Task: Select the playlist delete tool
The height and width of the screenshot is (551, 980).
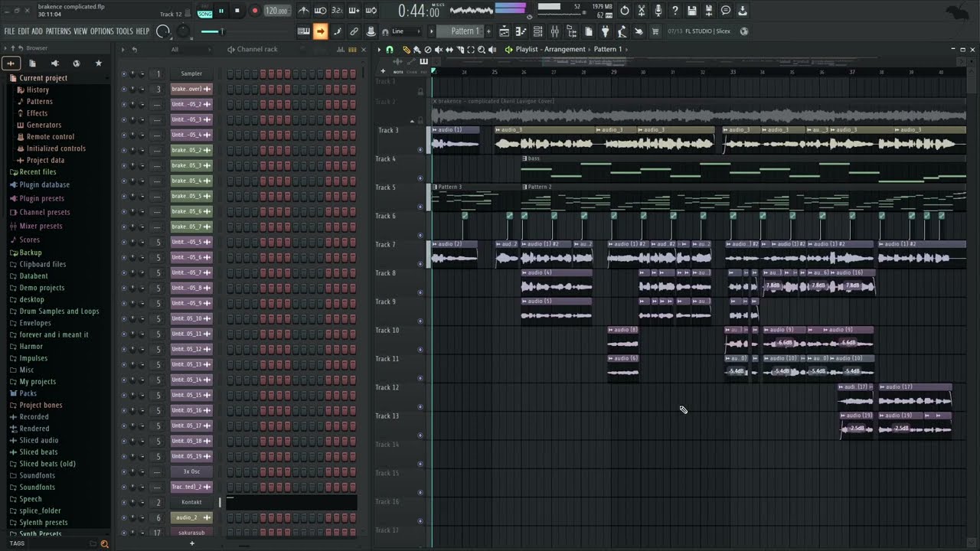Action: (428, 50)
